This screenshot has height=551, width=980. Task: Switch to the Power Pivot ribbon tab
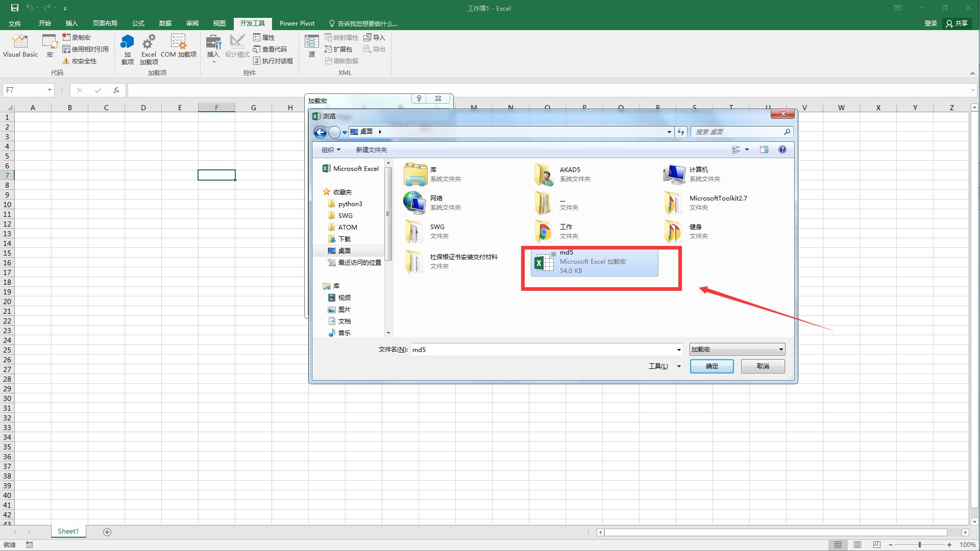[297, 23]
